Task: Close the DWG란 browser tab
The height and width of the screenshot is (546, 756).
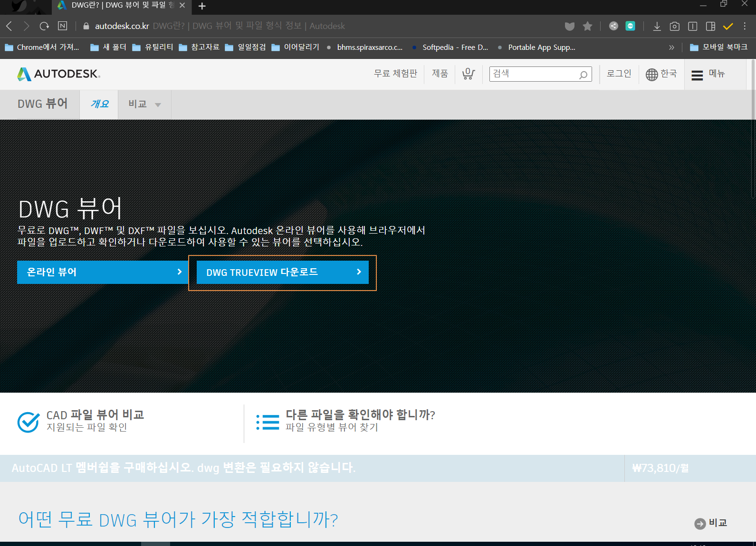Action: pos(182,5)
